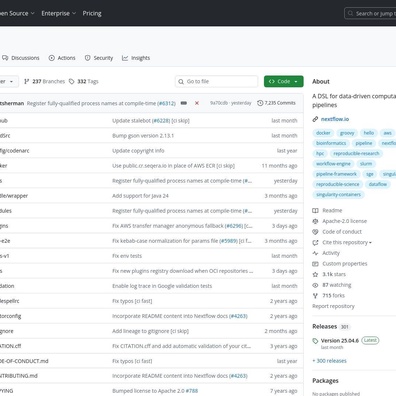396x396 pixels.
Task: Expand commit message ellipsis icon
Action: click(184, 103)
